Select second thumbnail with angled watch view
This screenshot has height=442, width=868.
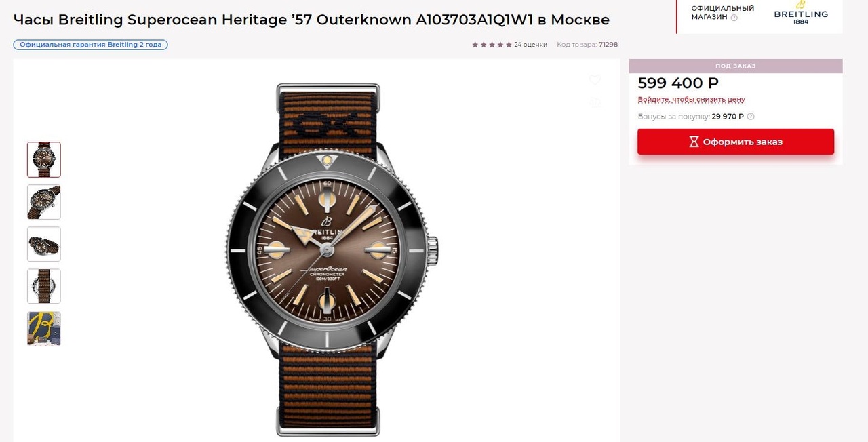point(44,202)
